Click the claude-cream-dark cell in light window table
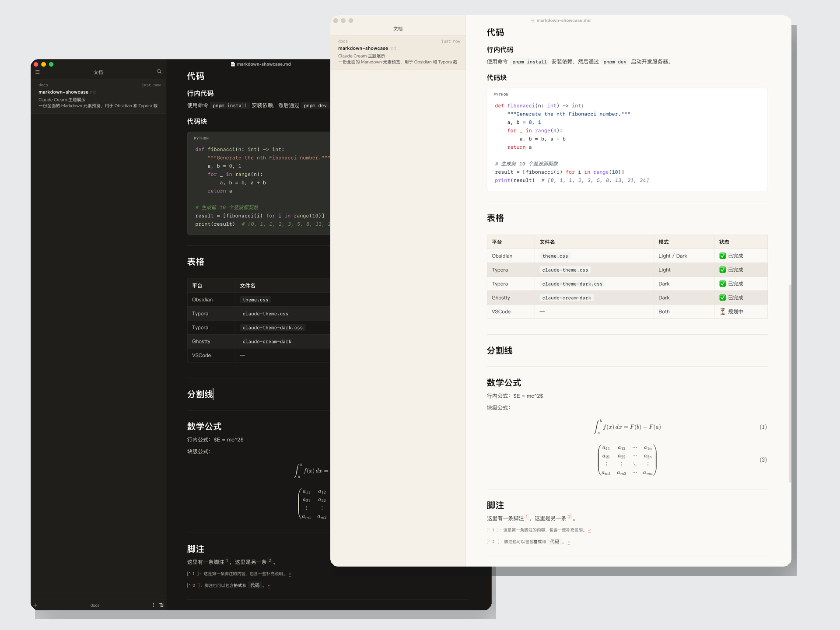 [567, 297]
